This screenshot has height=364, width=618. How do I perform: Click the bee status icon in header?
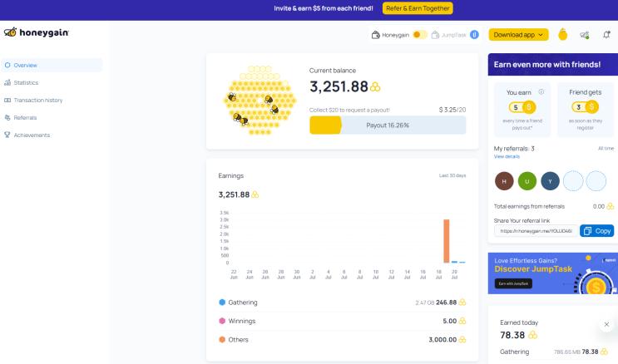click(x=585, y=35)
